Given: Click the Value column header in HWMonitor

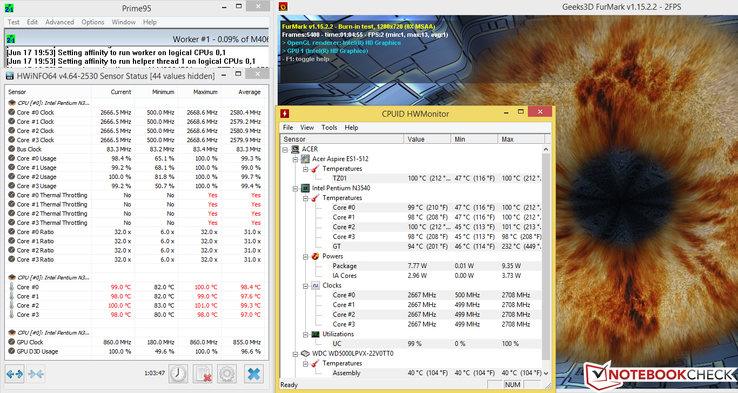Looking at the screenshot, I should (x=427, y=139).
